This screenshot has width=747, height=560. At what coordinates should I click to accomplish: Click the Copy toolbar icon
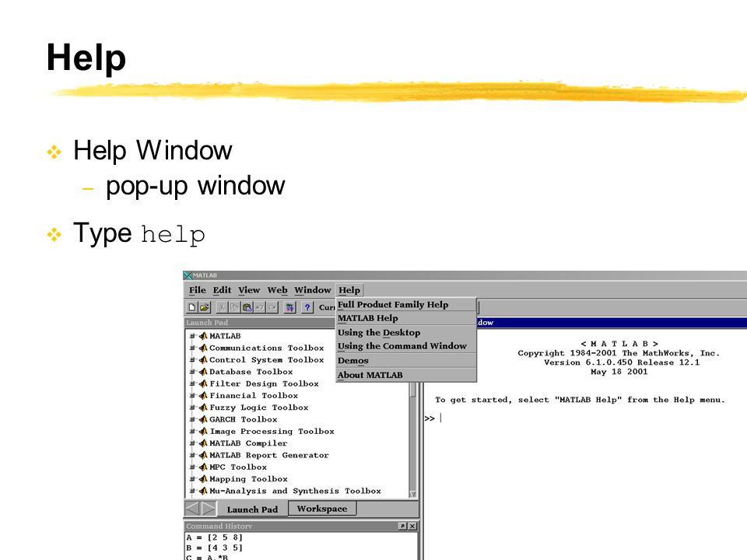pos(234,308)
